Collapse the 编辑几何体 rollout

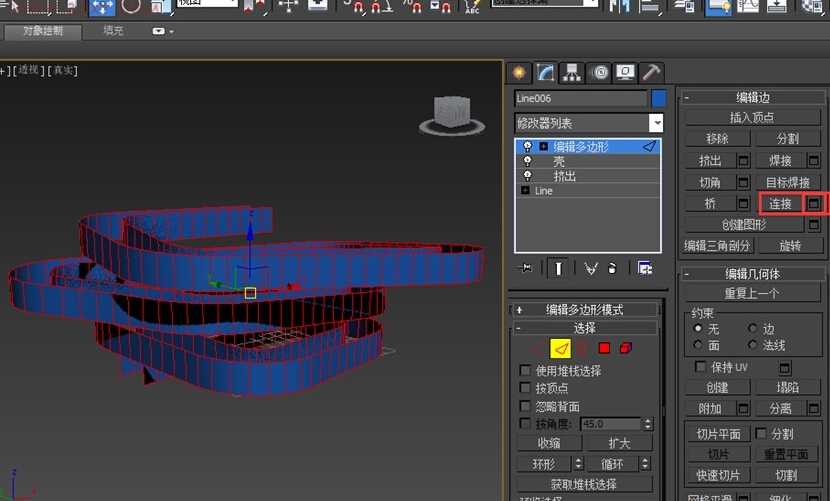pos(753,274)
